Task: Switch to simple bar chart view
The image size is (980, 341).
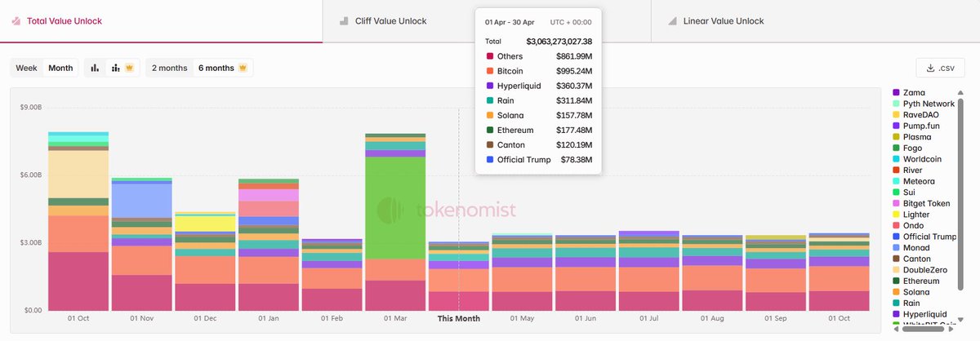Action: (x=95, y=68)
